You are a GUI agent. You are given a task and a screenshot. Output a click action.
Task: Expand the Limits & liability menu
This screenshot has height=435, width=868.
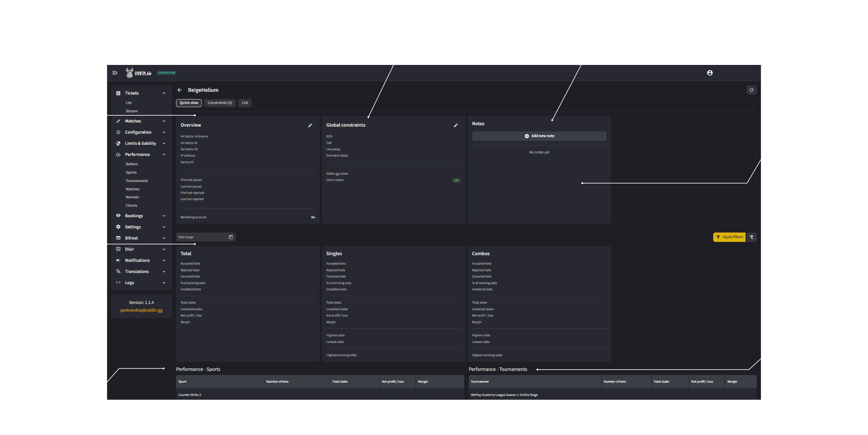coord(141,144)
